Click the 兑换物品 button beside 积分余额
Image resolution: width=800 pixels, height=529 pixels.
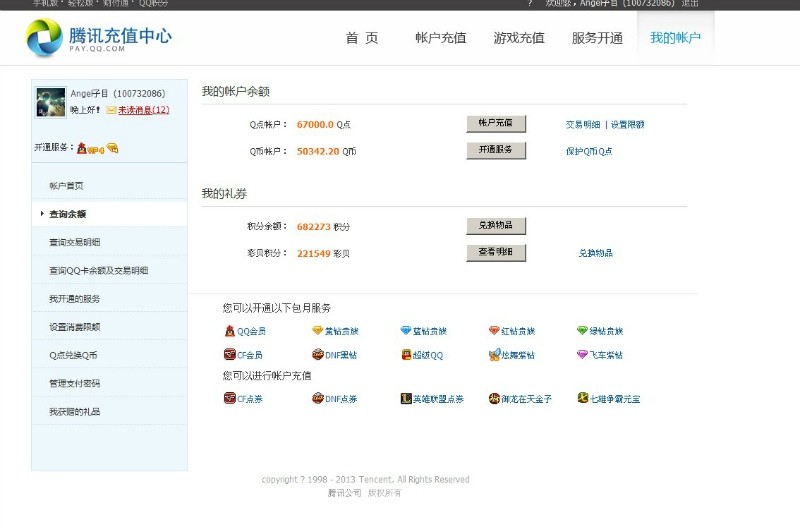496,225
